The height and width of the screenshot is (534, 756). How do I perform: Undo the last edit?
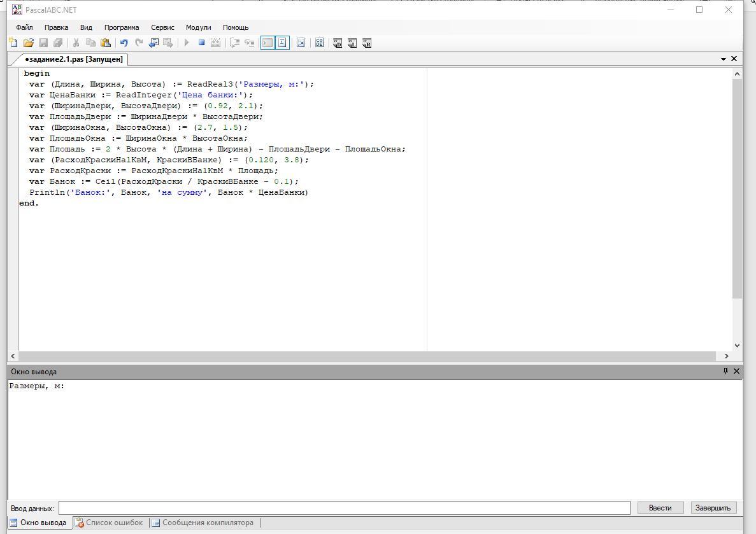[124, 43]
